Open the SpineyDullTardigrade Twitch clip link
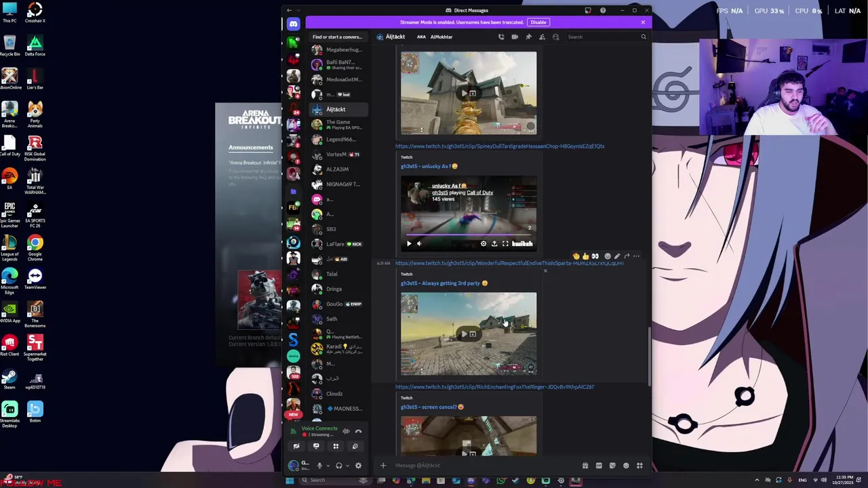 (x=500, y=146)
